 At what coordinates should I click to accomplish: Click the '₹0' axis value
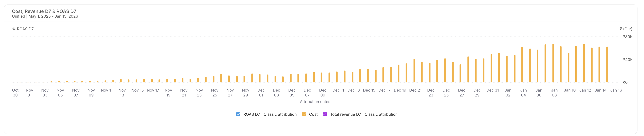tap(625, 82)
